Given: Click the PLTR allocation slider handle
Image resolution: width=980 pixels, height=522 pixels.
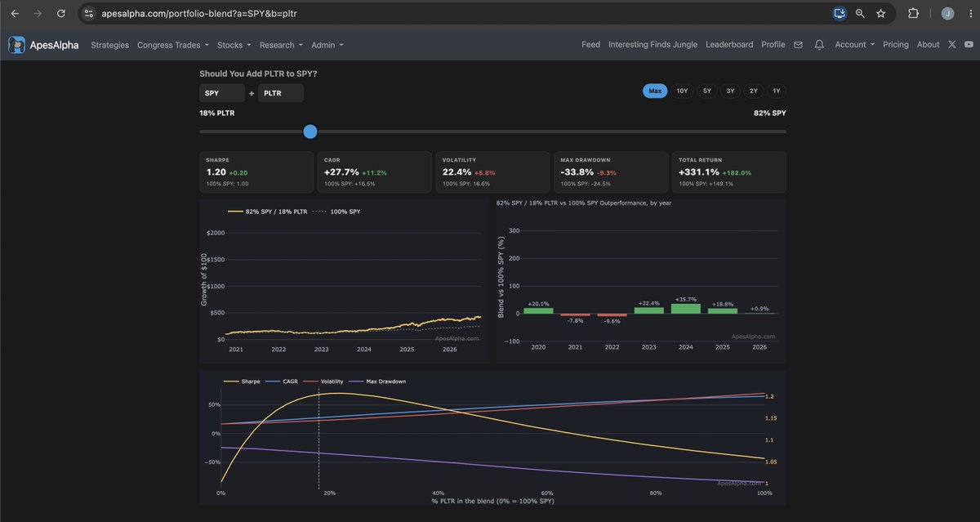Looking at the screenshot, I should pos(310,132).
